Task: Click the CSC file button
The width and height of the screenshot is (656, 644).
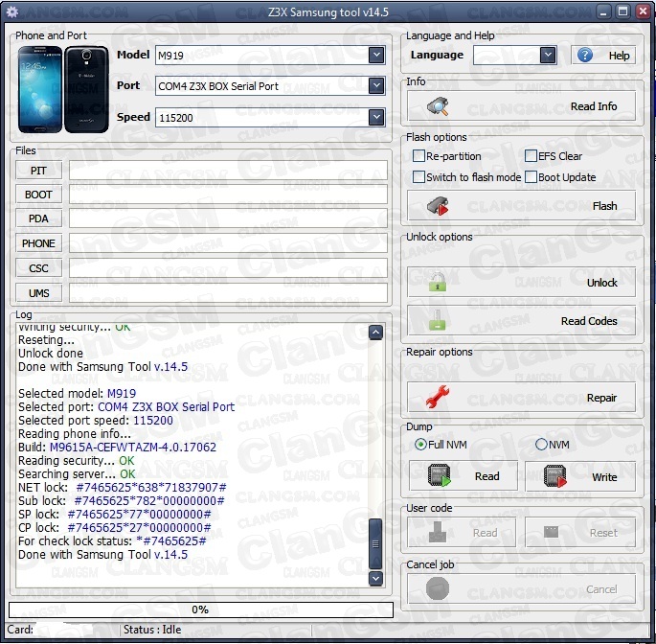Action: click(x=38, y=268)
